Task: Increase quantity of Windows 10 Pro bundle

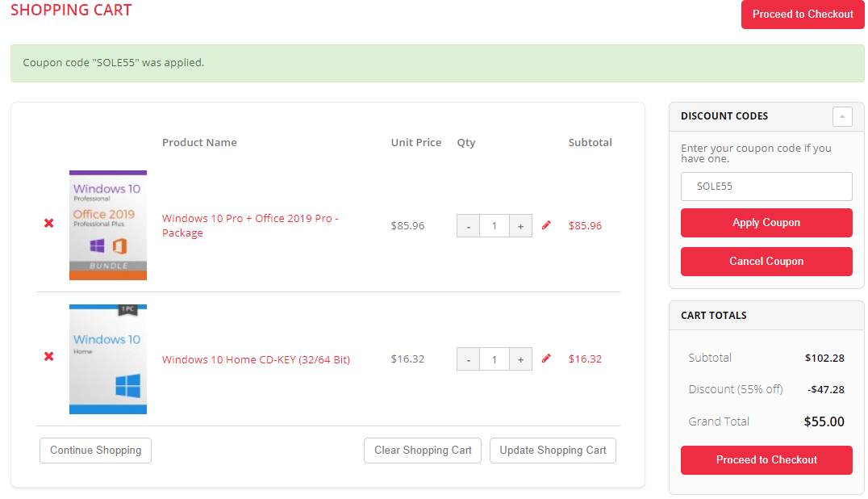Action: click(x=520, y=226)
